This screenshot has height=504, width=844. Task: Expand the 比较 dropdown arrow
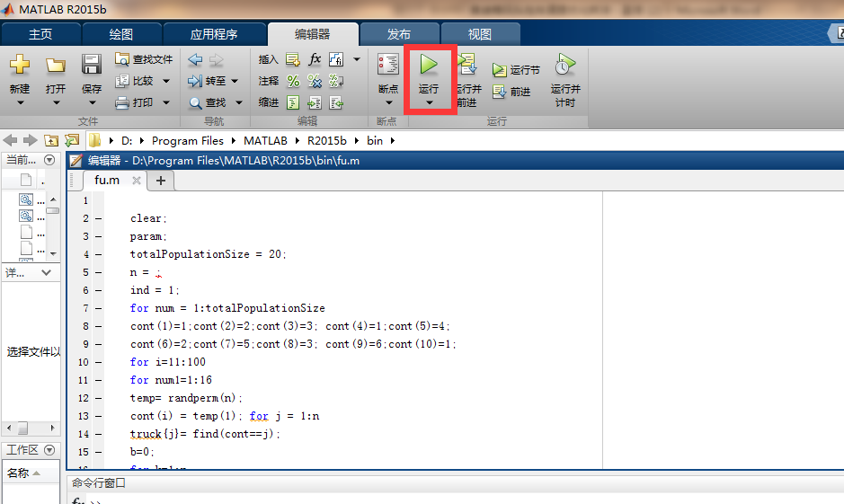pyautogui.click(x=166, y=81)
